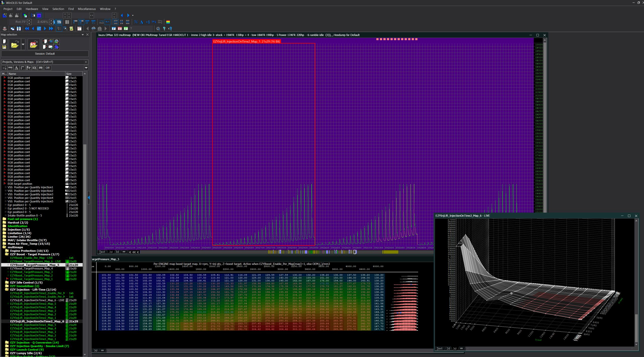Click the fast forward double arrow icon
This screenshot has width=644, height=357.
click(51, 29)
